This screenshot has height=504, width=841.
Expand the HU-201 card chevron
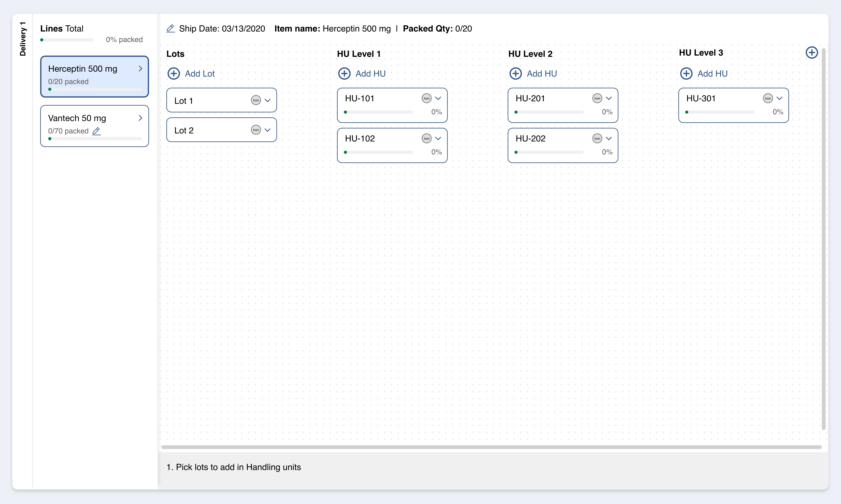(x=609, y=99)
